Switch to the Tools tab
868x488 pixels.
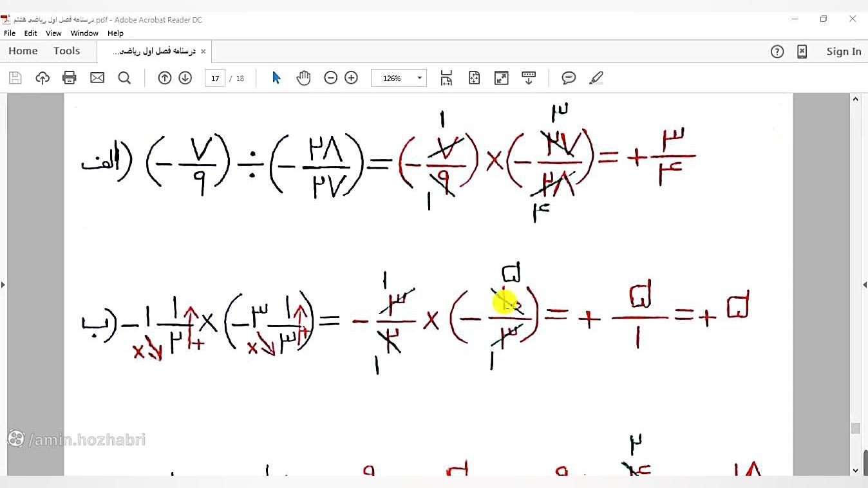[x=67, y=52]
